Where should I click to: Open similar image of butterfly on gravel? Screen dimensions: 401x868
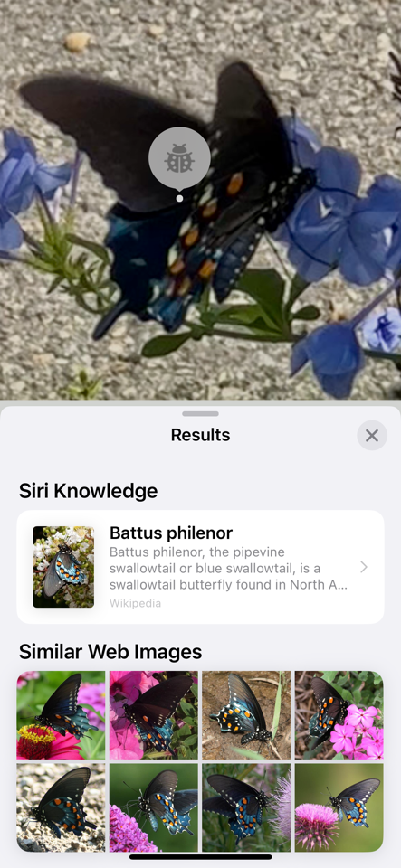click(61, 807)
